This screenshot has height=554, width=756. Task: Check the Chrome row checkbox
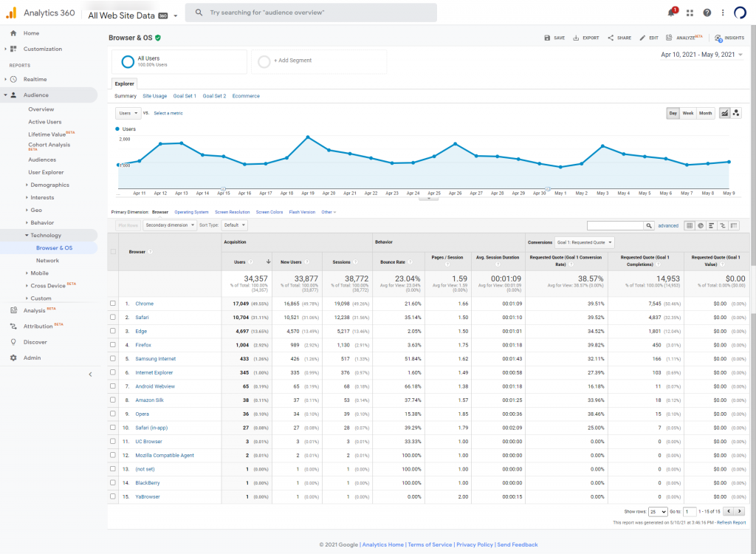tap(113, 304)
